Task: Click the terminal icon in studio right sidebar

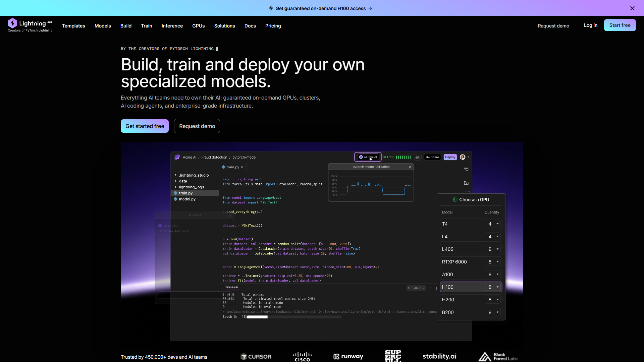Action: (x=466, y=170)
